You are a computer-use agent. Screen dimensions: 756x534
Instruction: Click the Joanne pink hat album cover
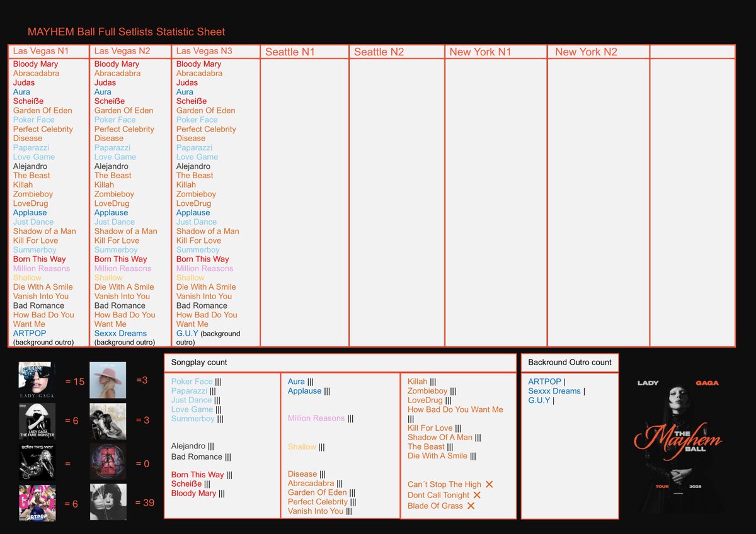tap(108, 380)
